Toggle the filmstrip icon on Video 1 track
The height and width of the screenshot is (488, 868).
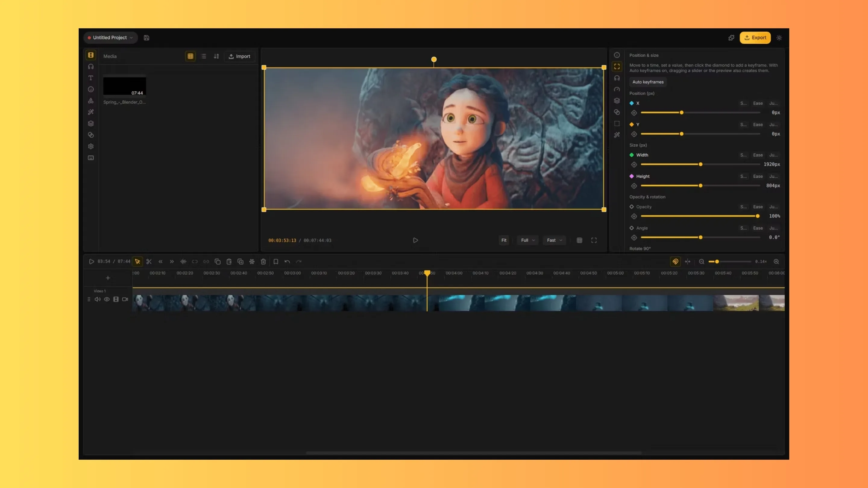pyautogui.click(x=116, y=299)
